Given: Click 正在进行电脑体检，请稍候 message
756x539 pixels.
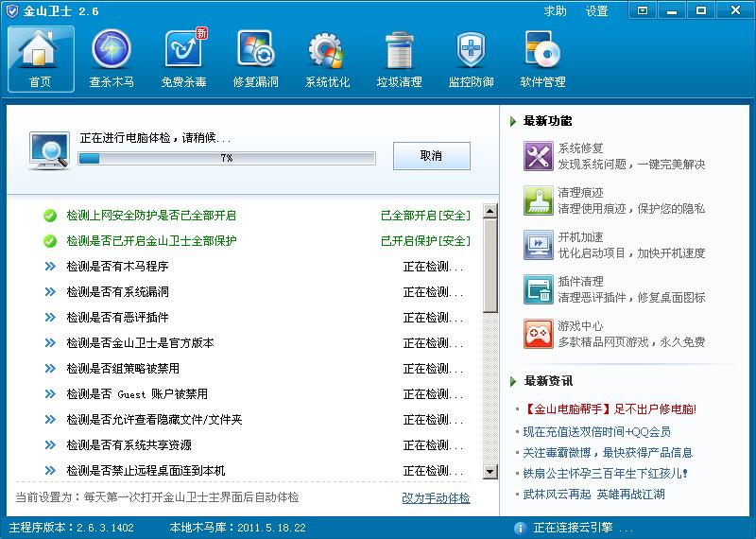Looking at the screenshot, I should (155, 138).
